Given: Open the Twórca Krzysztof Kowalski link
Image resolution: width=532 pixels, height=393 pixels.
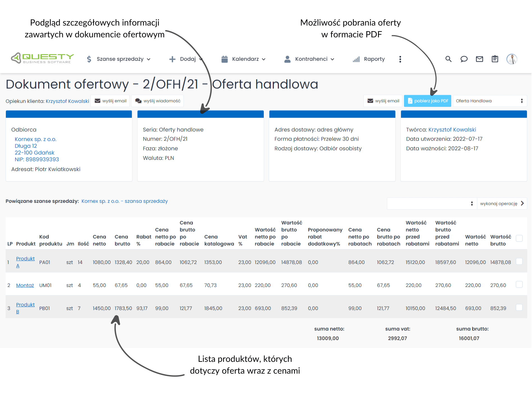Looking at the screenshot, I should pos(452,130).
